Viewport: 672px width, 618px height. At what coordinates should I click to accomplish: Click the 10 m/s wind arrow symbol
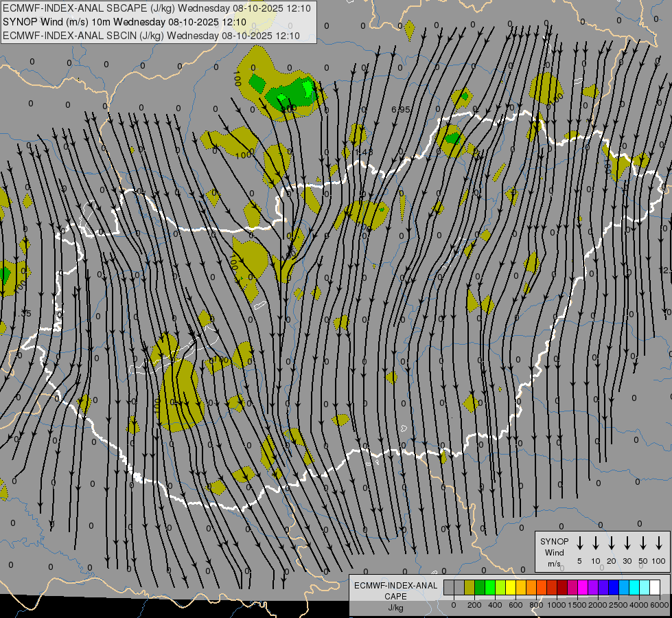tap(596, 542)
